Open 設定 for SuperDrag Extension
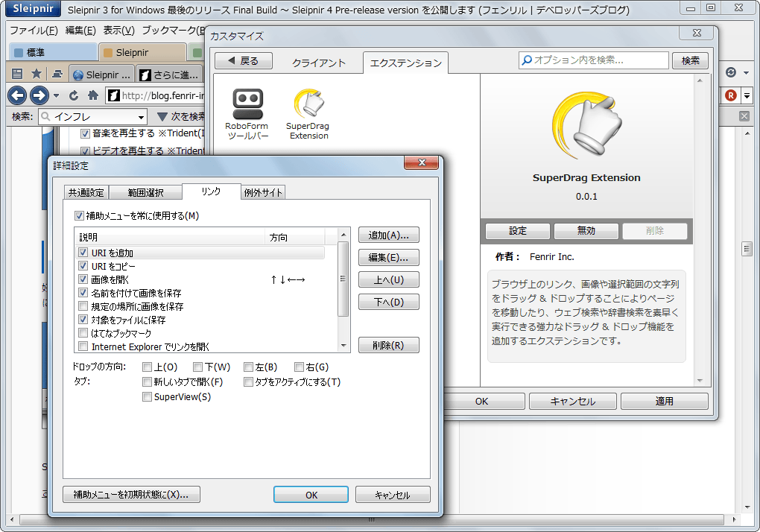760x532 pixels. [518, 231]
